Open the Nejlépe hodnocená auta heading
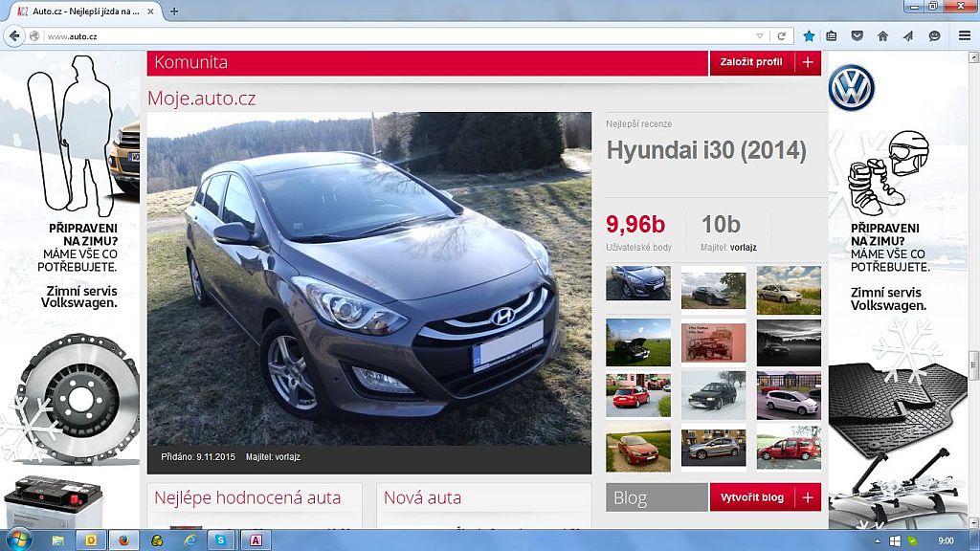 click(x=248, y=497)
